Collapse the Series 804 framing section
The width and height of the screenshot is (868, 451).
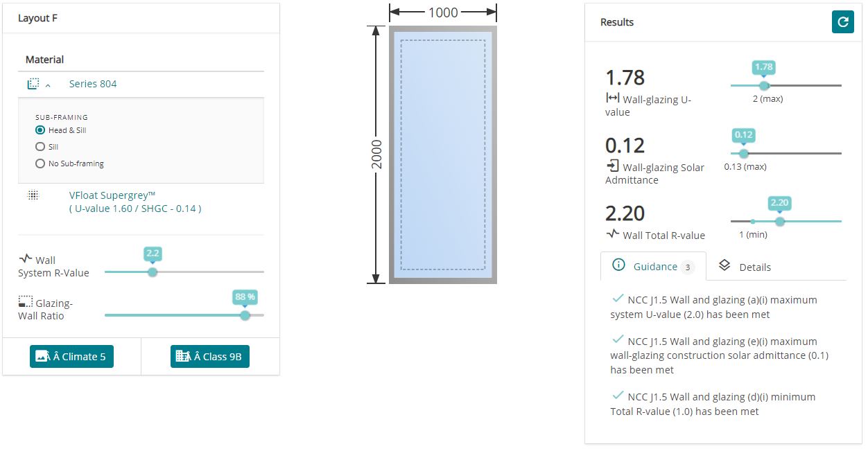pos(49,85)
